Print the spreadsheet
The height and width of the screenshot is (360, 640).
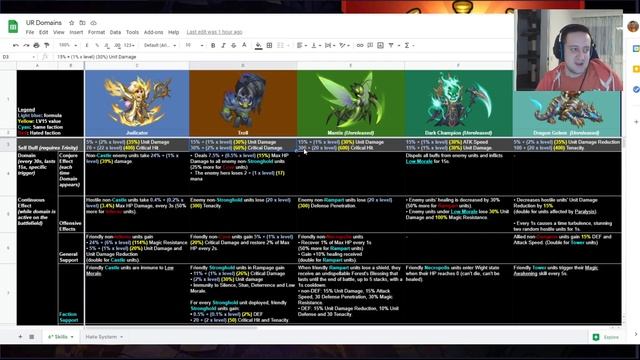36,45
